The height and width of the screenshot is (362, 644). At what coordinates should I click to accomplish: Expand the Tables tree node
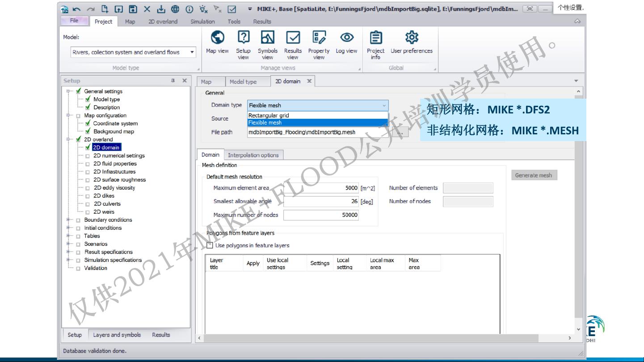point(69,236)
